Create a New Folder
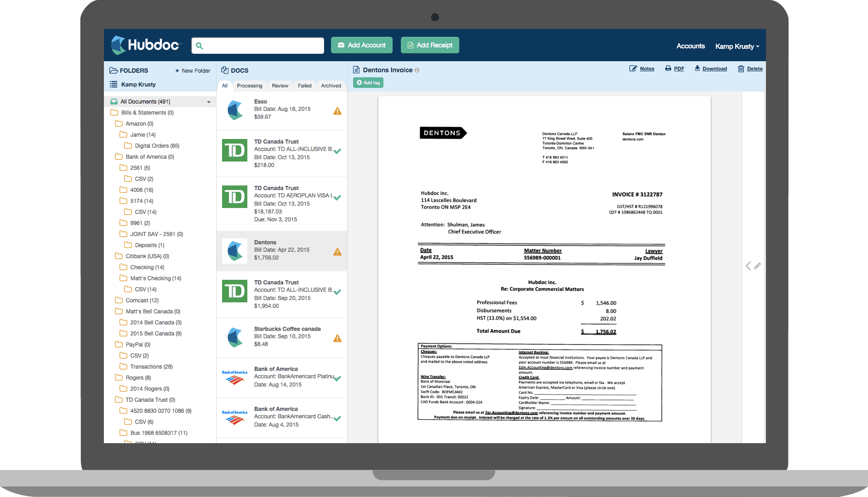This screenshot has height=497, width=868. 193,71
